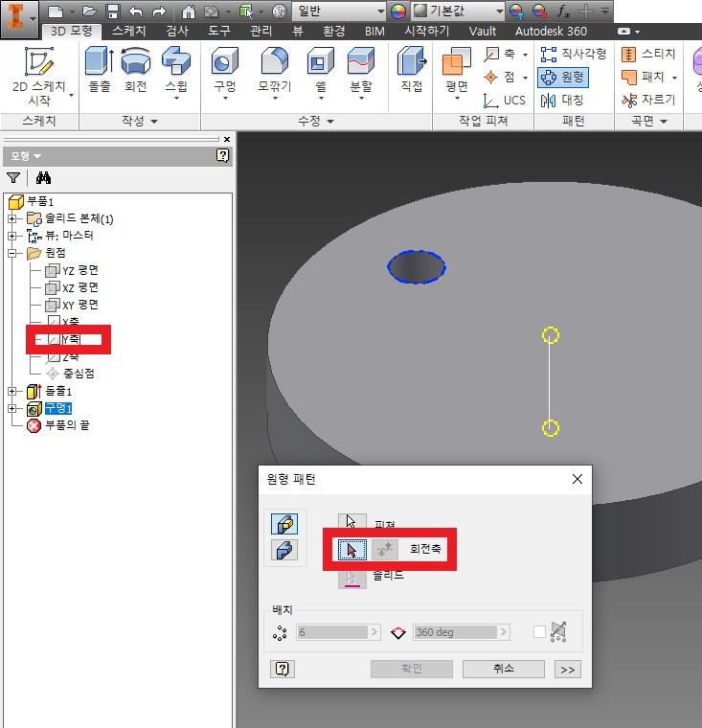Screen dimensions: 702x728
Task: Expand the 뷰: 마스터 tree node
Action: coord(12,236)
